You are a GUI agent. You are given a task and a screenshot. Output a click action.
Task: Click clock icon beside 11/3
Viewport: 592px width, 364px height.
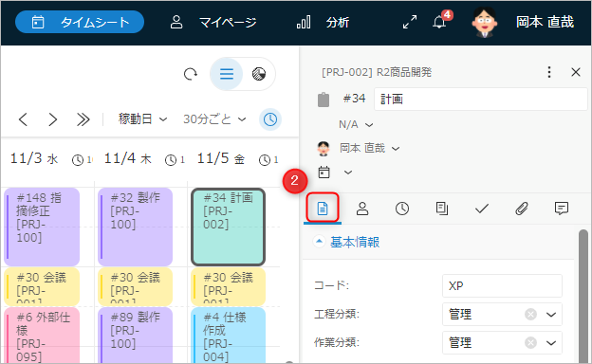point(78,160)
